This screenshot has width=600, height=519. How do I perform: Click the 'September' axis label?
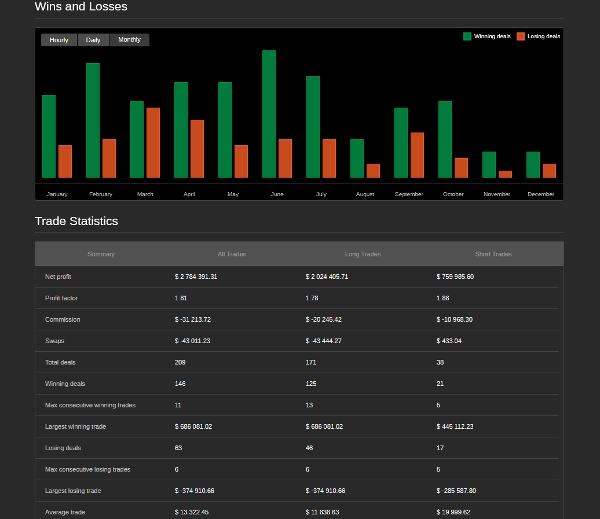[409, 194]
